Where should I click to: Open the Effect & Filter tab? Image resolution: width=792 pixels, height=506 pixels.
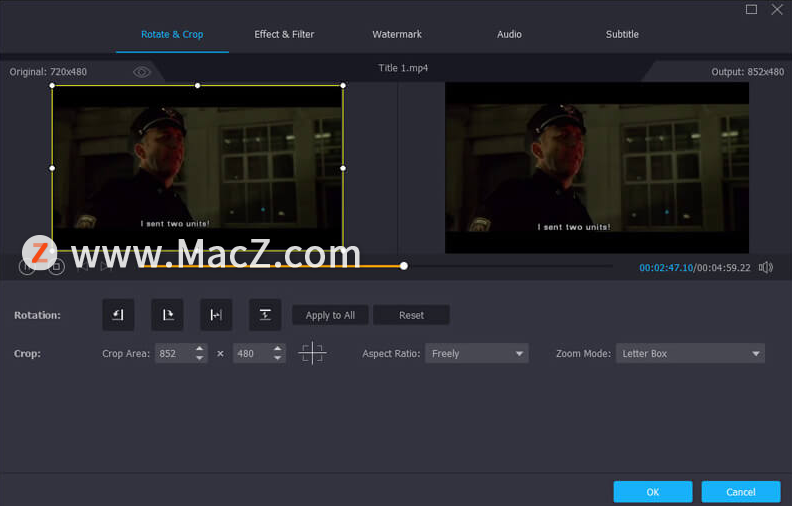click(x=284, y=34)
